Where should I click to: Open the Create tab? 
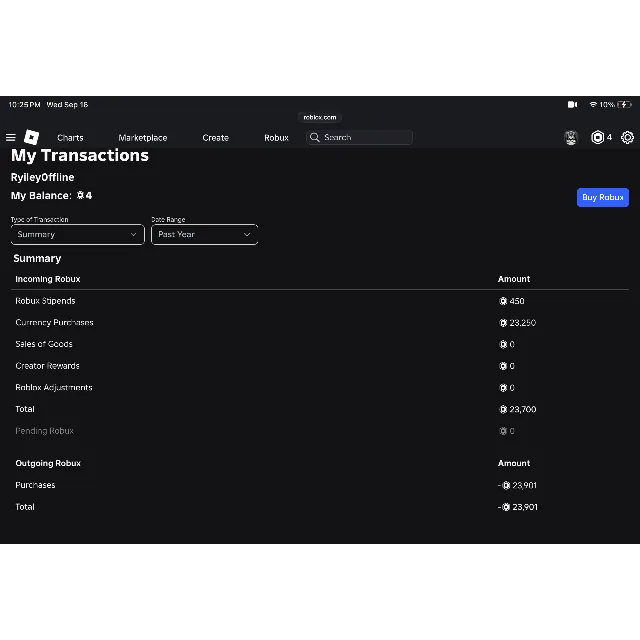click(216, 138)
